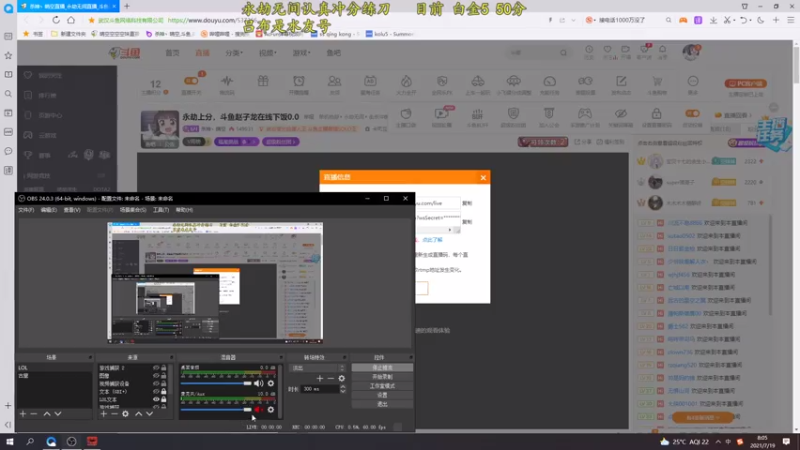Screen dimensions: 800x450
Task: Click the crossed-out eye icon in Douyu toolbar
Action: tap(620, 113)
